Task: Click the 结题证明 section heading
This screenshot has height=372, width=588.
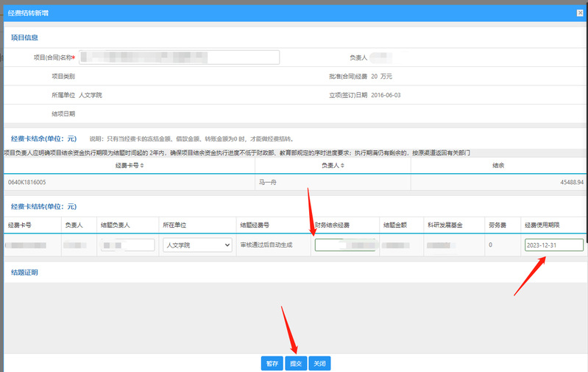Action: [x=24, y=272]
